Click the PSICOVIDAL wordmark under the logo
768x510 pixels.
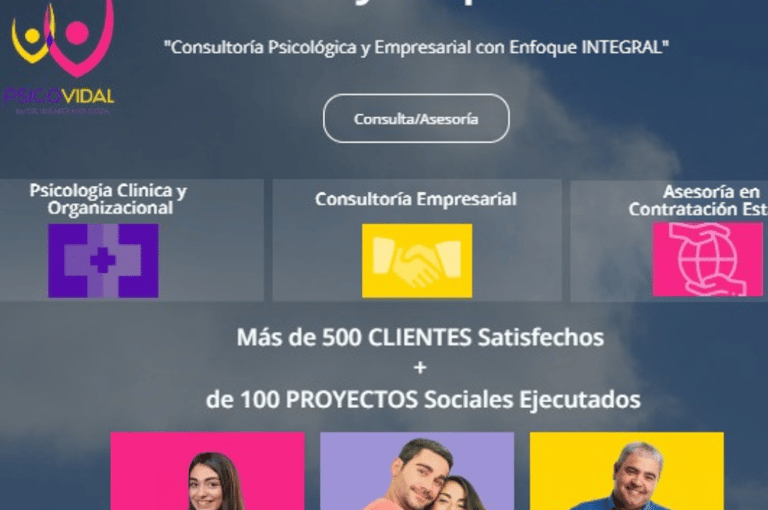(x=59, y=96)
